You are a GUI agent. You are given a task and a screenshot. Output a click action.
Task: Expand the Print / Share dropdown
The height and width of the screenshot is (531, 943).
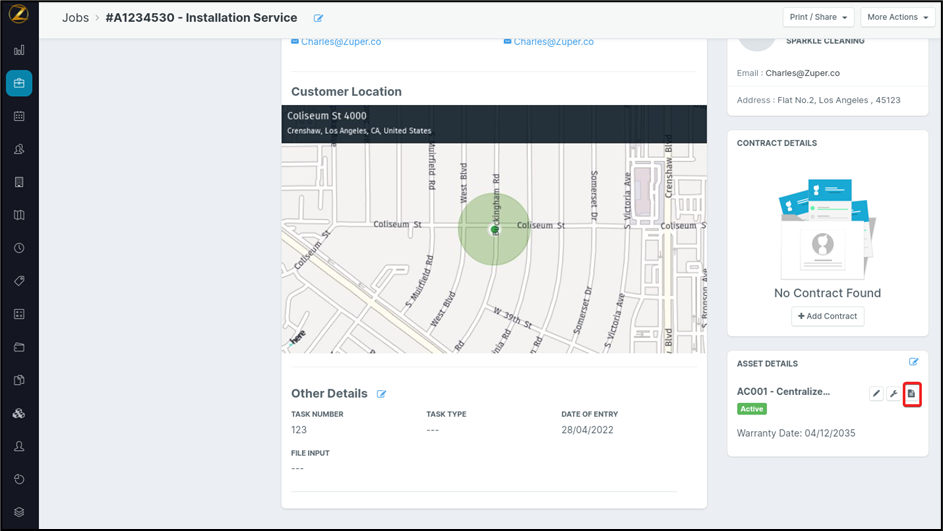[x=819, y=18]
